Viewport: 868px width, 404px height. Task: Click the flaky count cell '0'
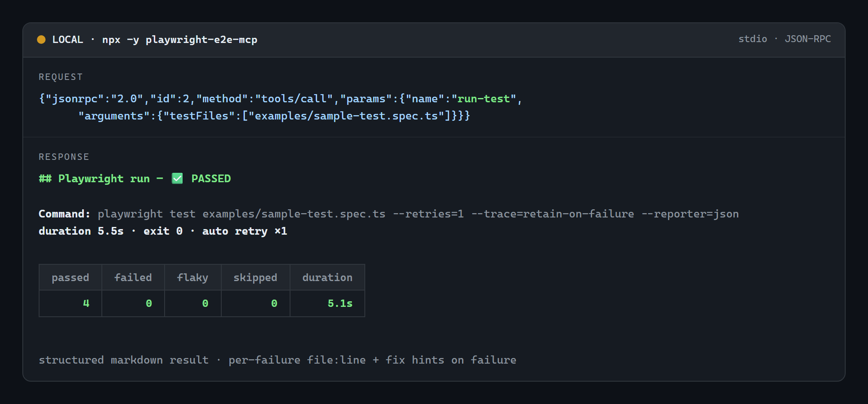coord(193,303)
